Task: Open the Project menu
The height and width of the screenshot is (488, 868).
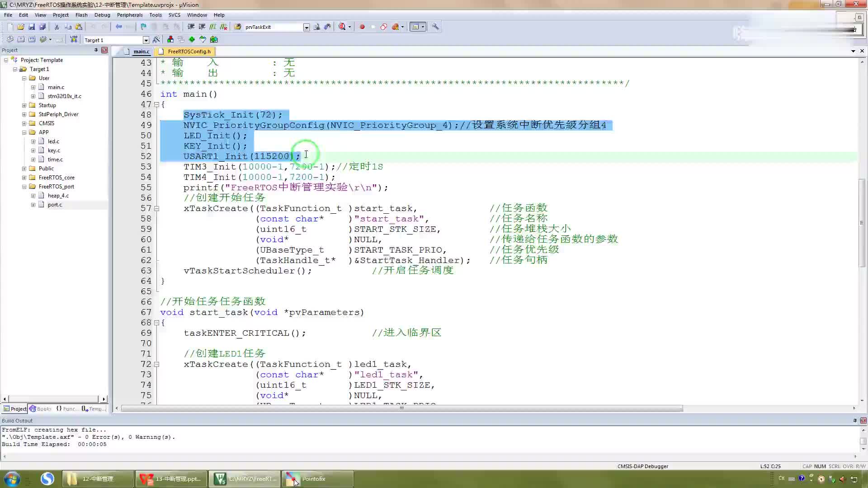Action: 61,15
